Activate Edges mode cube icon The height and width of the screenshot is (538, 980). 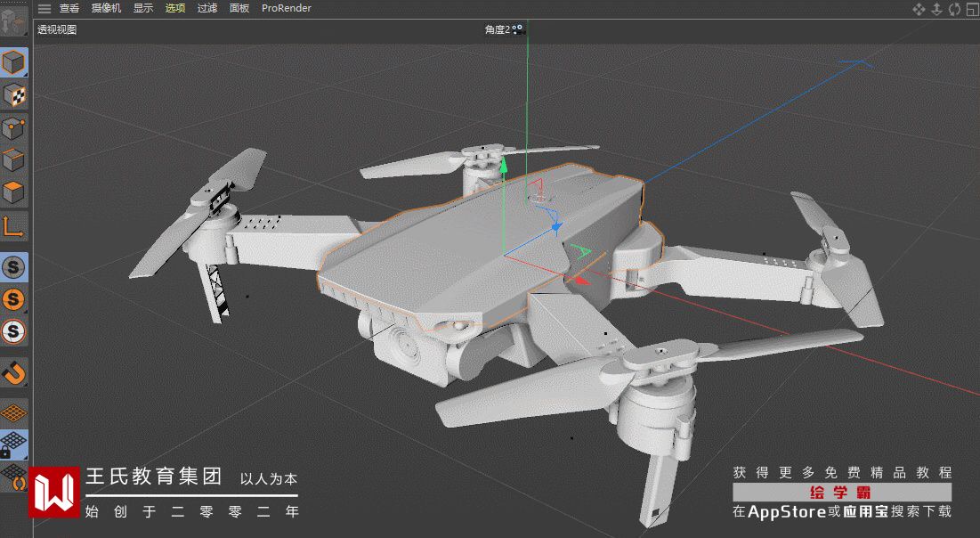13,160
